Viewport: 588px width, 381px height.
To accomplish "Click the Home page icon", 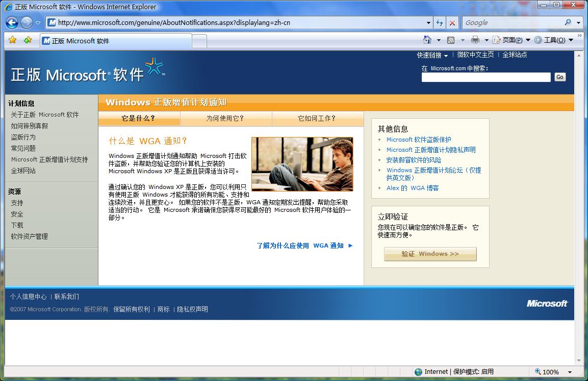I will [427, 39].
